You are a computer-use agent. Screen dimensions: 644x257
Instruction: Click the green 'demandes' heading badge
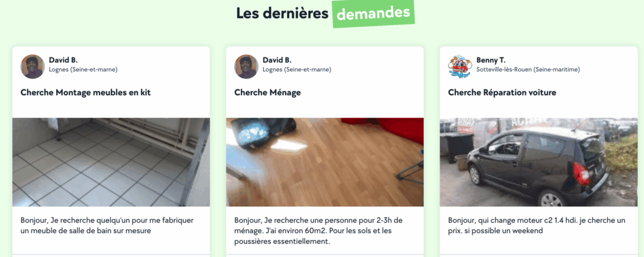[374, 14]
